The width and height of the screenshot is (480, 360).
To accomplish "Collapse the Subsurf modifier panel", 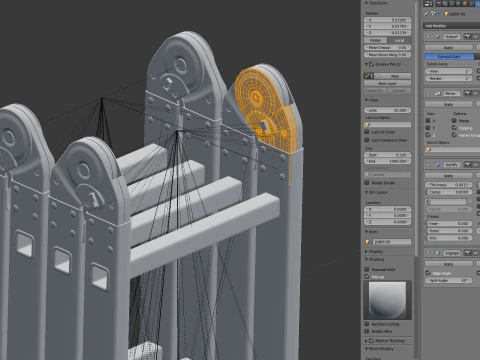I will pos(428,36).
